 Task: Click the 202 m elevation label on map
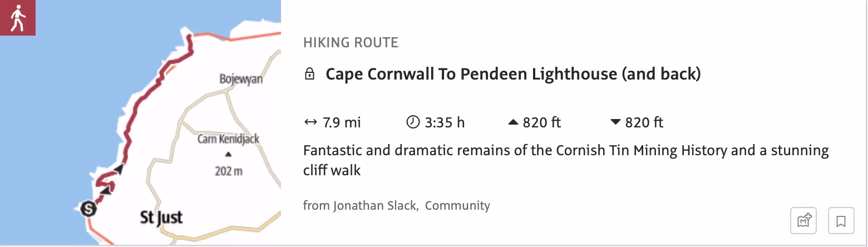tap(229, 171)
